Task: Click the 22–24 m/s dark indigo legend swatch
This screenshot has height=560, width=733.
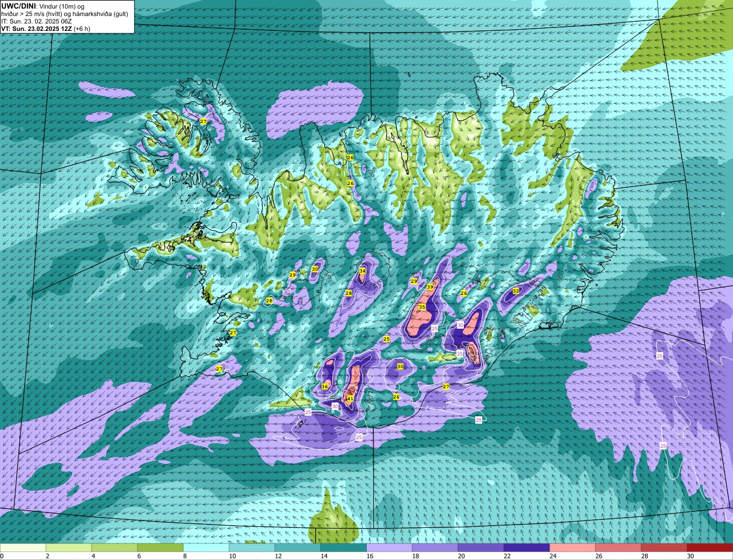Action: click(527, 548)
